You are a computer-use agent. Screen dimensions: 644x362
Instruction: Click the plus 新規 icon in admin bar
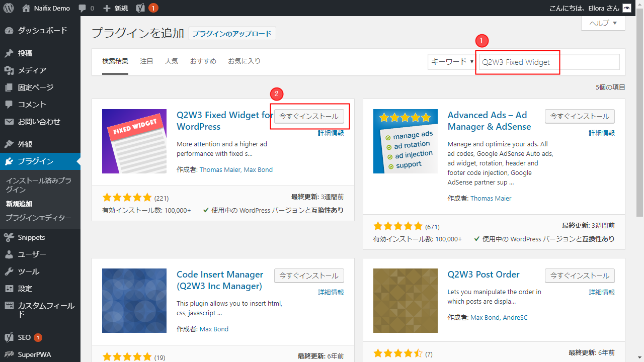pos(107,8)
